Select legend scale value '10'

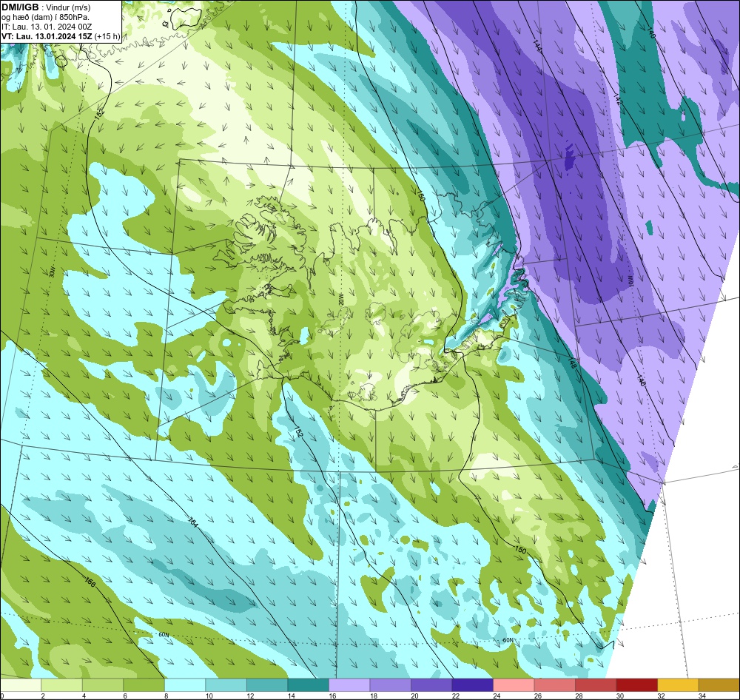pyautogui.click(x=209, y=696)
